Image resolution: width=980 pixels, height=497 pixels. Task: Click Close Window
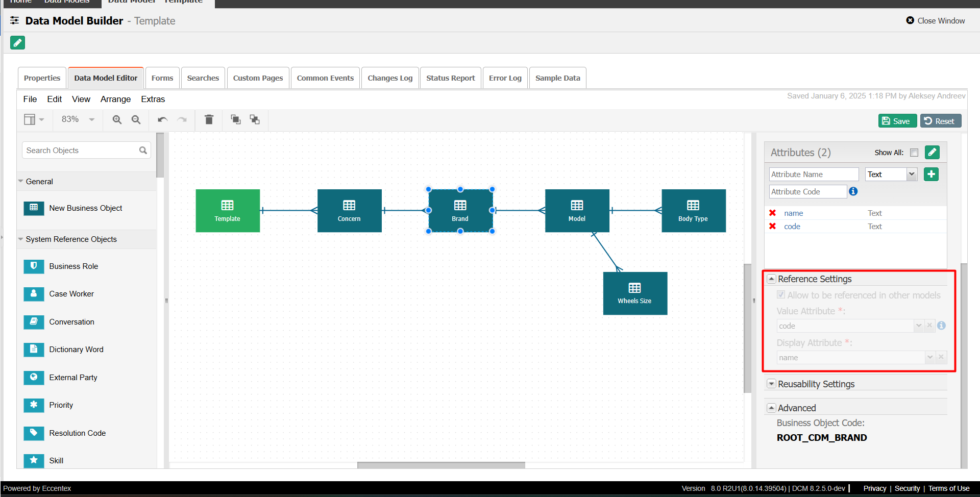coord(936,21)
